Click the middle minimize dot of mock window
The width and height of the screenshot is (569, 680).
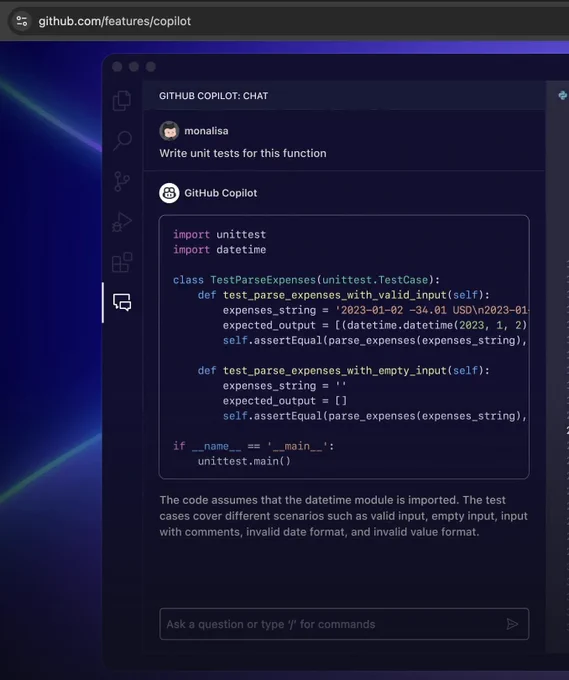tap(134, 67)
